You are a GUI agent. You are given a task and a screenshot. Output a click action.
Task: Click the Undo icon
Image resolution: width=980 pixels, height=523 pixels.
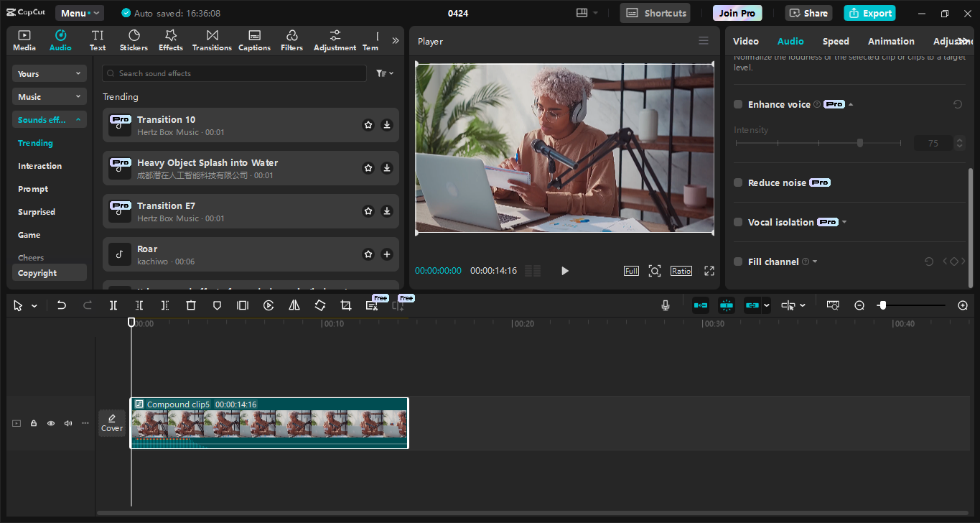[61, 305]
